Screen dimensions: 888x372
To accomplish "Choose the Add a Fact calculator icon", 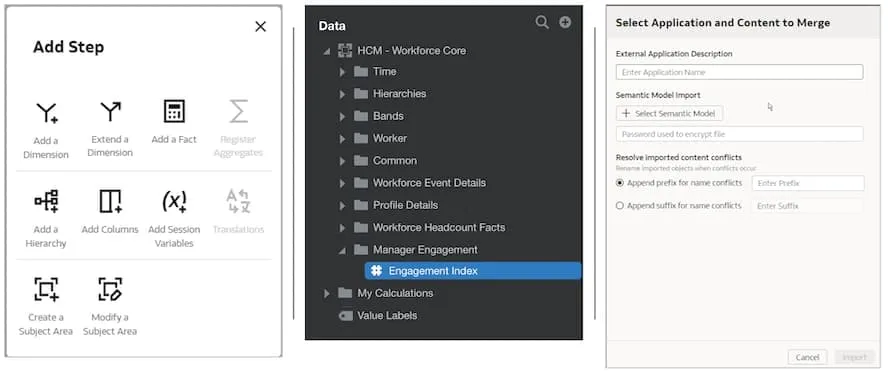I will click(x=174, y=112).
